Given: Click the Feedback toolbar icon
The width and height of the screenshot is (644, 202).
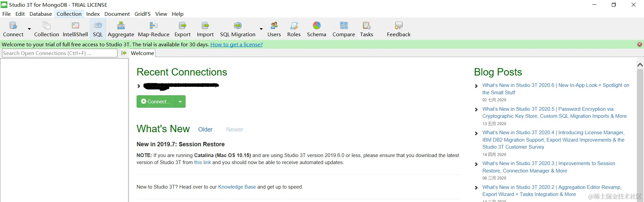Looking at the screenshot, I should coord(398,29).
